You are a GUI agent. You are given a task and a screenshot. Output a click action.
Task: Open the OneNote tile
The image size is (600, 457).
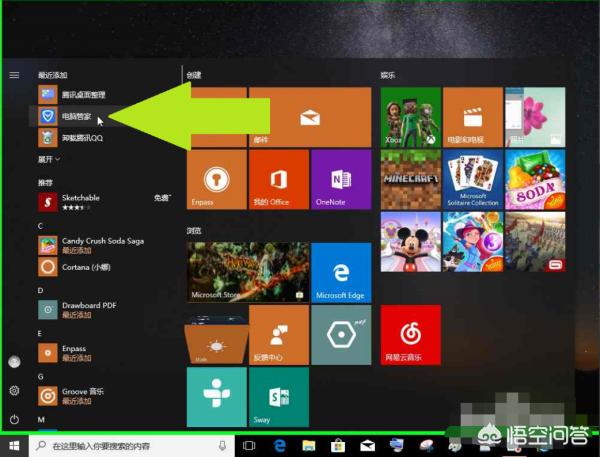tap(340, 179)
